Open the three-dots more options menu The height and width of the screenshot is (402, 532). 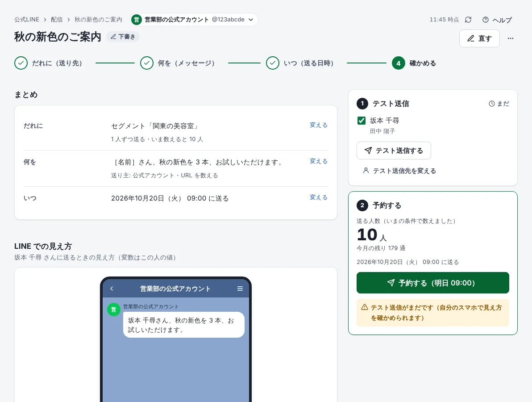(x=510, y=38)
